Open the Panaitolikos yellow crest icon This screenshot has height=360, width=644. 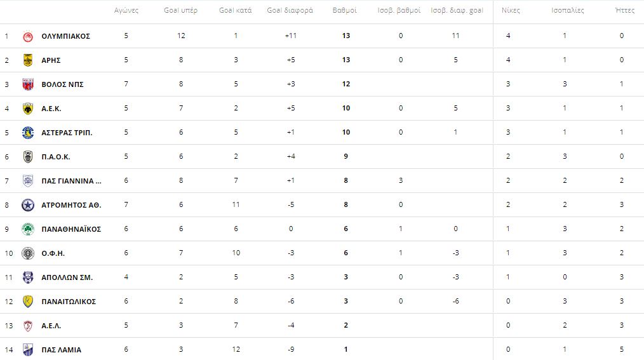[x=28, y=302]
